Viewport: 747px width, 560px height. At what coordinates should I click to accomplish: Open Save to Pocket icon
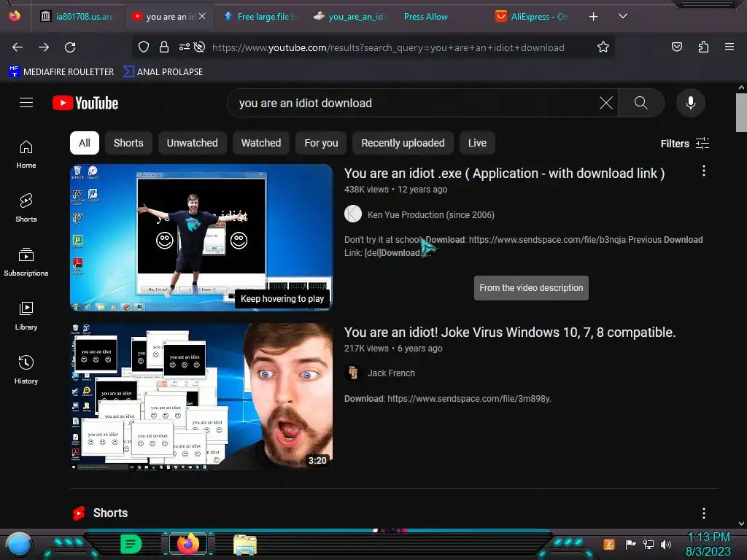click(676, 47)
